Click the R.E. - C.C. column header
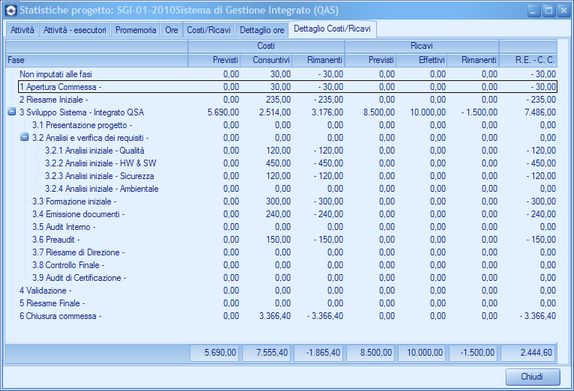The width and height of the screenshot is (574, 391). (x=528, y=60)
